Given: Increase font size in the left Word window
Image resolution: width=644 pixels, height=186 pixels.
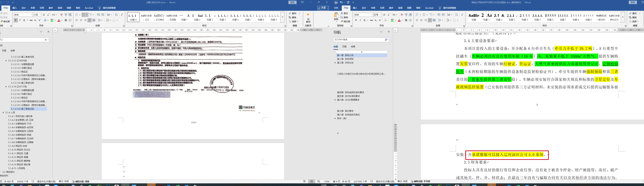Looking at the screenshot, I should click(44, 15).
